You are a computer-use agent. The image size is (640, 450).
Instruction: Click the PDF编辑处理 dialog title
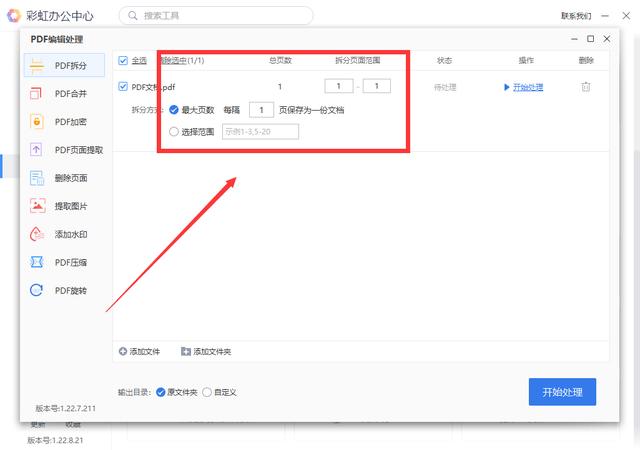(57, 39)
